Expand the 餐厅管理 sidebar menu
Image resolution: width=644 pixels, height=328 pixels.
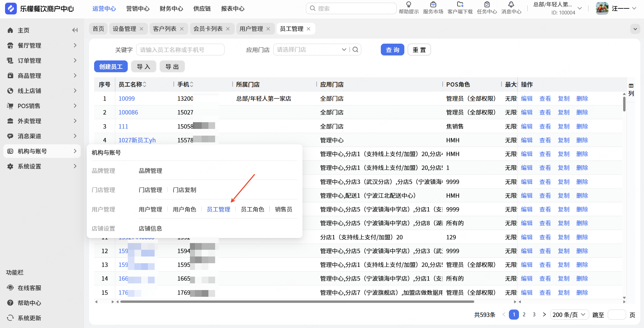coord(75,45)
